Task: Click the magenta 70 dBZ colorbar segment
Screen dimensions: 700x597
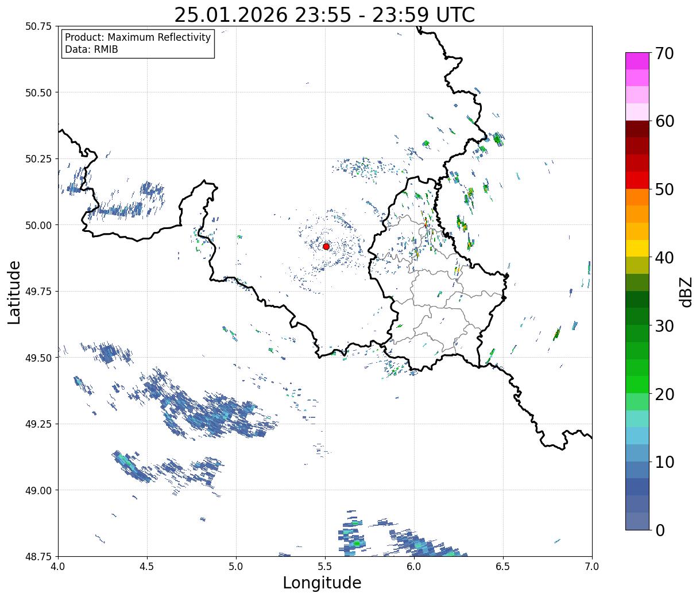Action: tap(637, 61)
